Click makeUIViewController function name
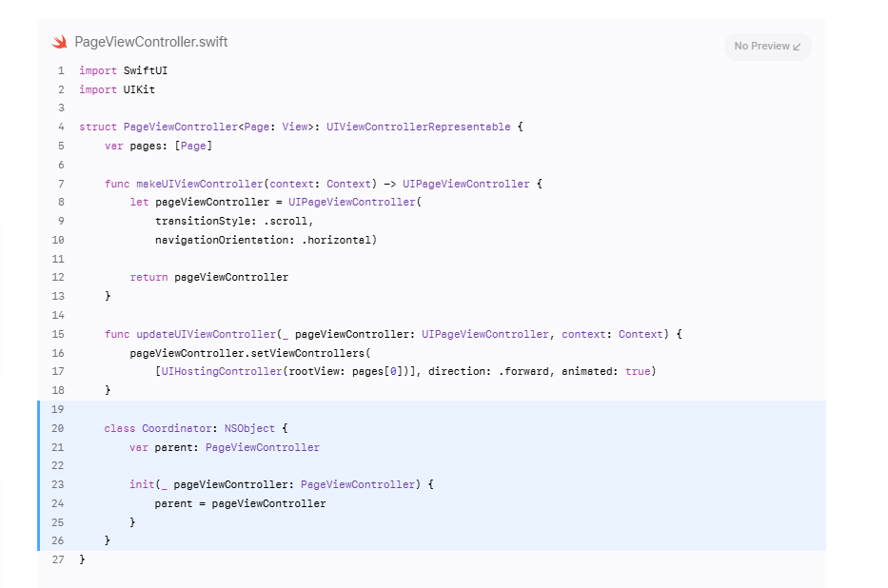The image size is (888, 588). click(x=199, y=184)
